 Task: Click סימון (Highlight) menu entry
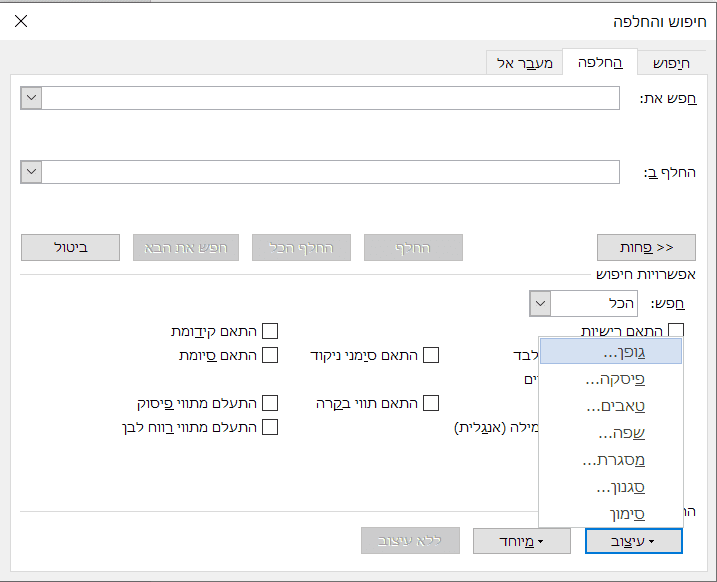pyautogui.click(x=611, y=514)
